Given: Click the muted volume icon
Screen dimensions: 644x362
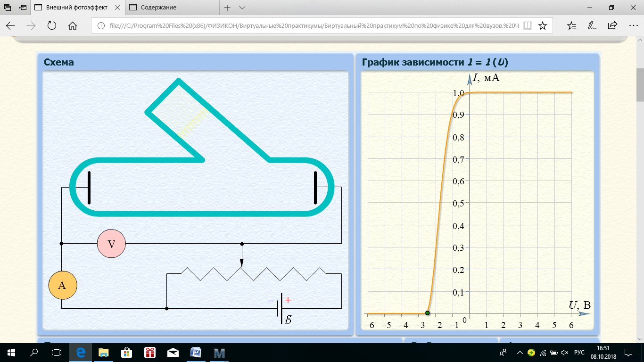Looking at the screenshot, I should 565,353.
